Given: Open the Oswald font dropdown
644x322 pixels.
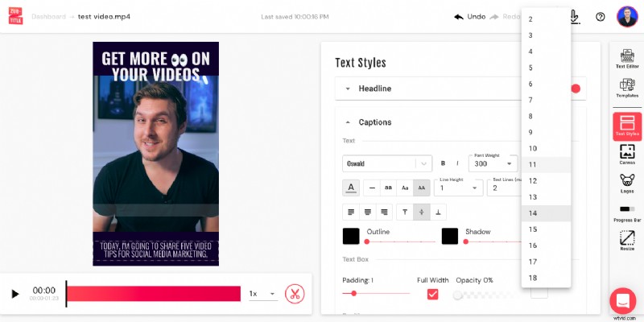Looking at the screenshot, I should [387, 163].
